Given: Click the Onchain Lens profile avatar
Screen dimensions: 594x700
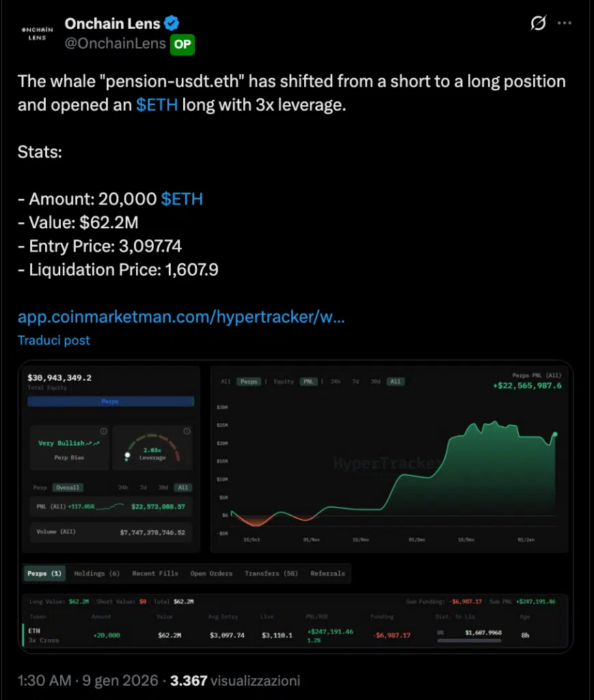Looking at the screenshot, I should (36, 32).
